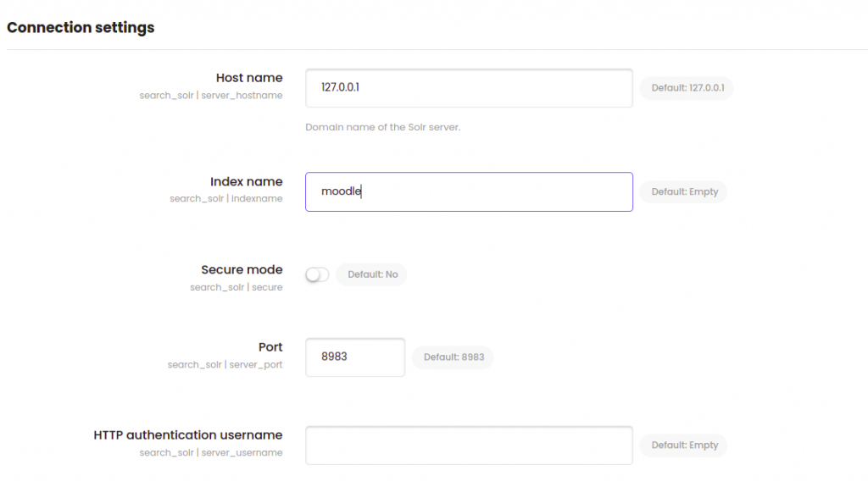868x487 pixels.
Task: Click the HTTP authentication username label
Action: (188, 435)
